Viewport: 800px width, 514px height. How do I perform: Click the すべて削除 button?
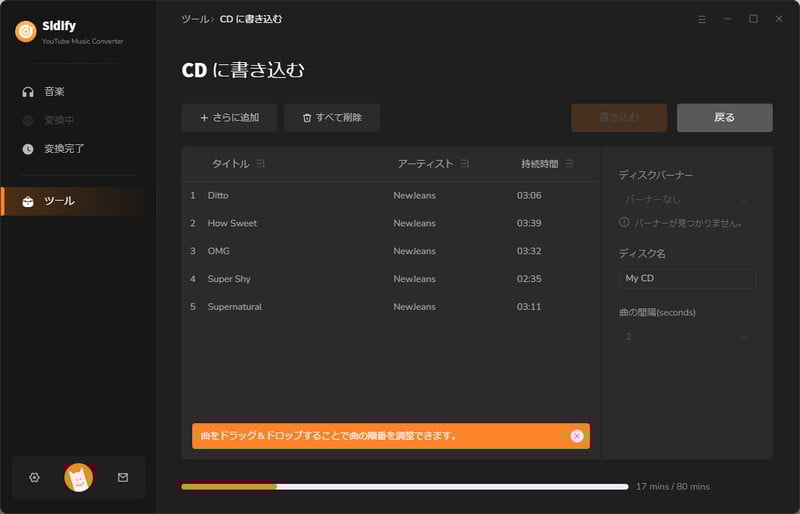click(332, 118)
